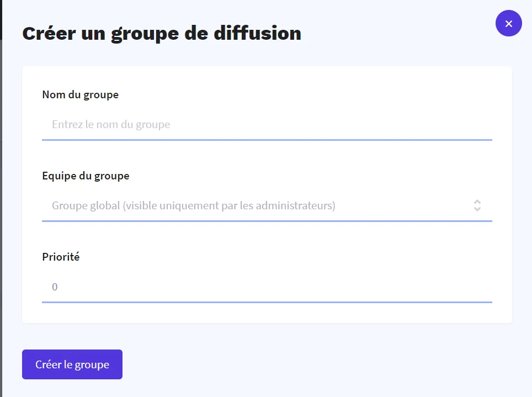The image size is (532, 397).
Task: Select the Nom du groupe label
Action: [x=80, y=94]
